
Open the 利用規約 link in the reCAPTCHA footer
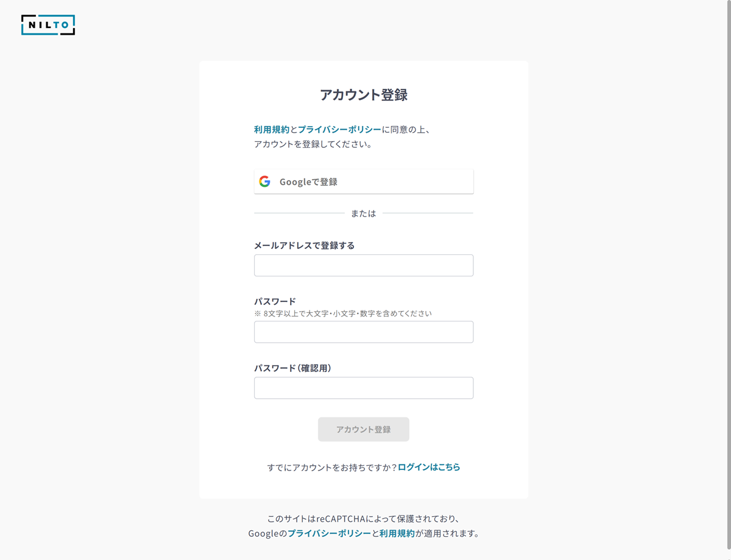pos(397,534)
